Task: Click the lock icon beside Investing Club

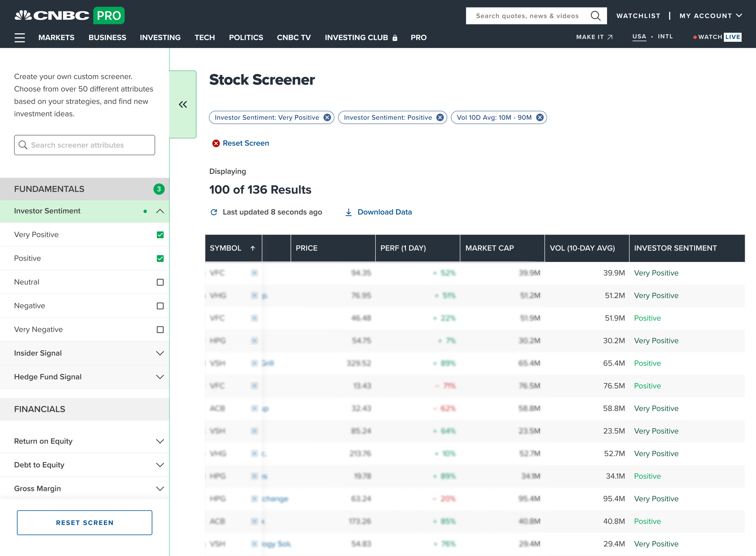Action: point(395,38)
